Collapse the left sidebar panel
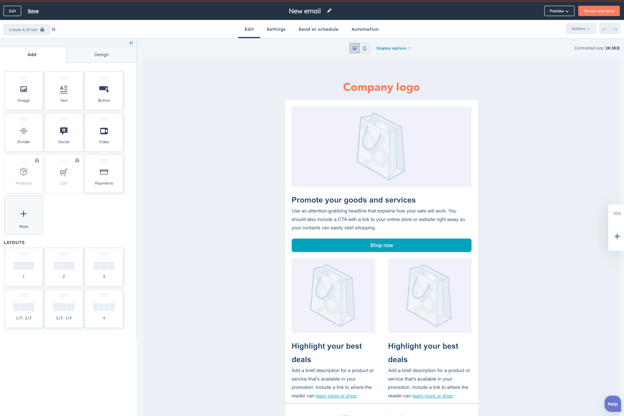This screenshot has height=416, width=624. (x=131, y=43)
